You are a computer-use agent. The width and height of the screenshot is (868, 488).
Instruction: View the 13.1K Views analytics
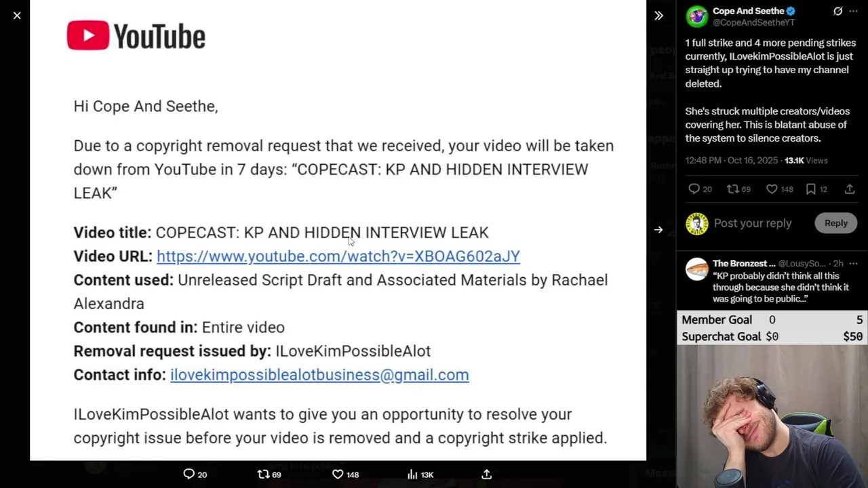(x=806, y=161)
